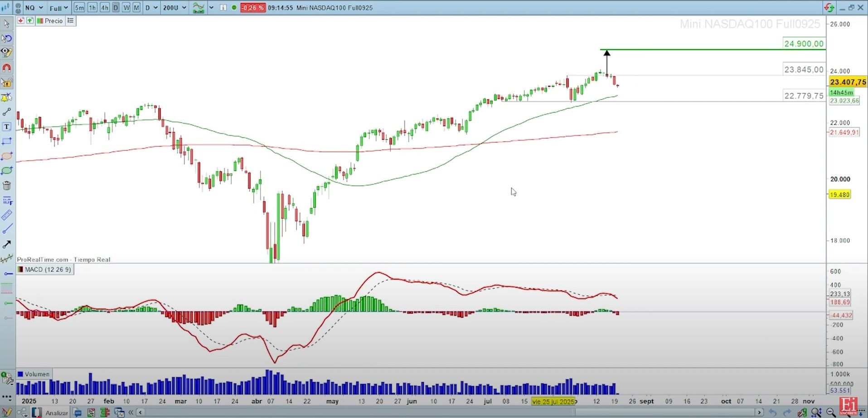The image size is (868, 418).
Task: Toggle the lock drawings padlock icon
Action: [x=7, y=82]
